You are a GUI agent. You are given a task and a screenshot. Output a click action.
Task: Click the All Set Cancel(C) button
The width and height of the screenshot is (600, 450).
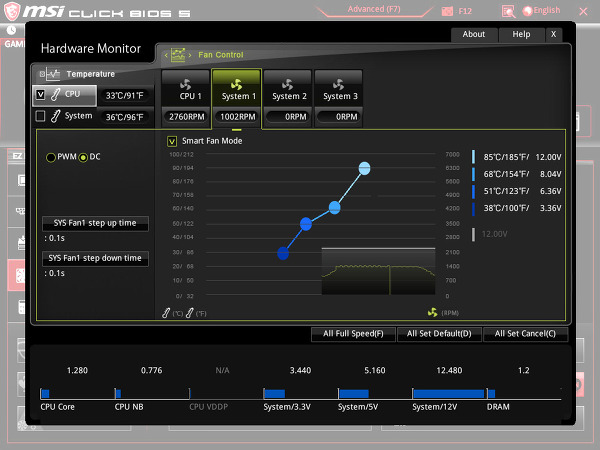(525, 334)
